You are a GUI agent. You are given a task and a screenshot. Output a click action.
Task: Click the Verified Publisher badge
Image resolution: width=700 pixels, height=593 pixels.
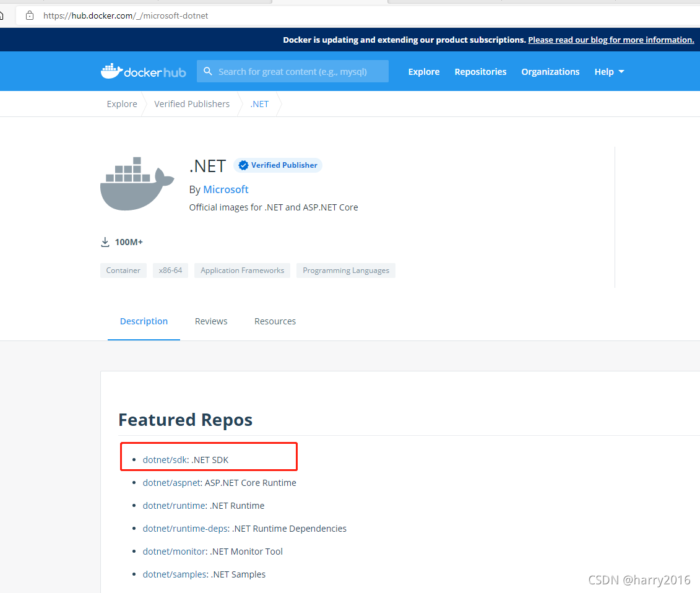(278, 165)
